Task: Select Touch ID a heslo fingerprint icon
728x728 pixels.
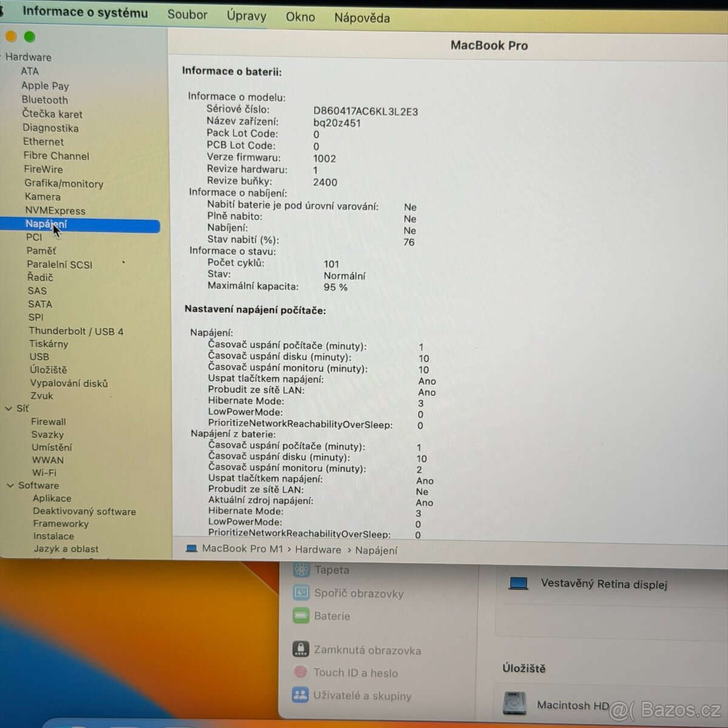Action: coord(300,672)
